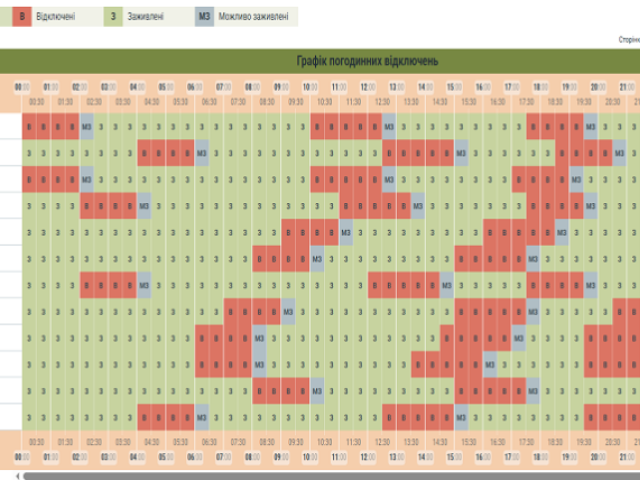The height and width of the screenshot is (480, 640).
Task: Click the last row's МЗ cell near 15:30
Action: click(461, 415)
